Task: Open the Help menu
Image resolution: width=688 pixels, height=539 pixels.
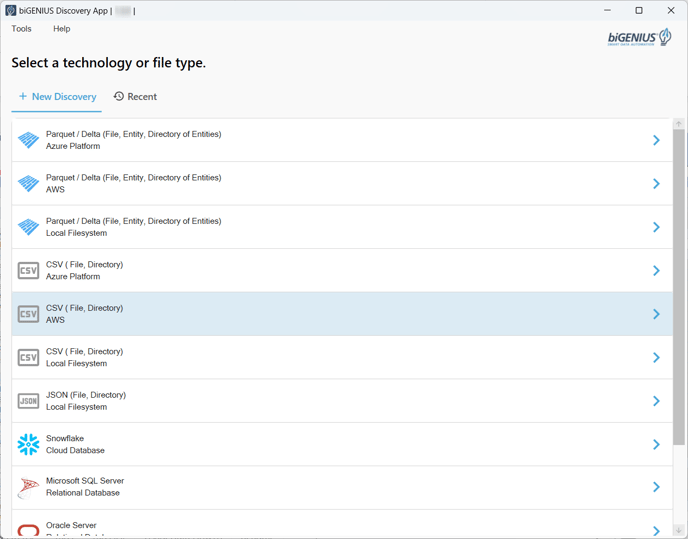Action: (x=61, y=29)
